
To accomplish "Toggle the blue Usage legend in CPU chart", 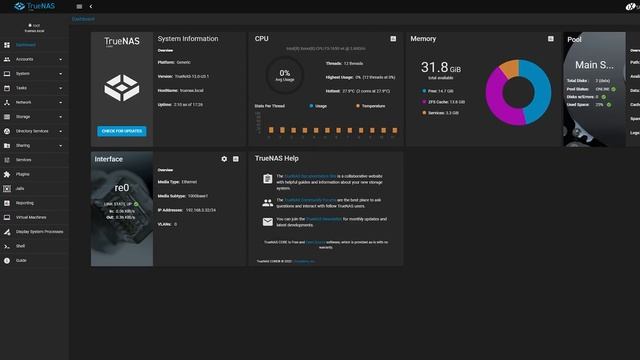I will (318, 106).
